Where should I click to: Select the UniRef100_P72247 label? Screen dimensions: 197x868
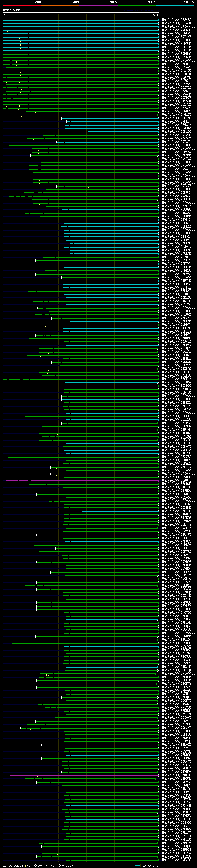point(177,653)
